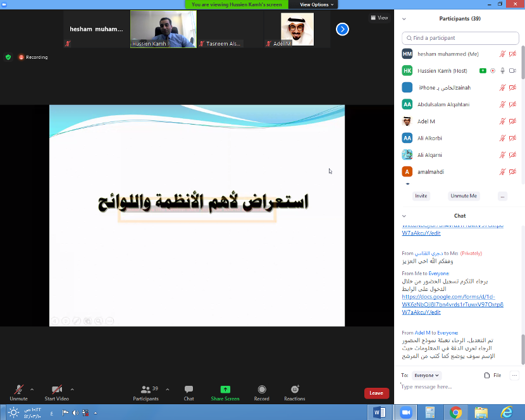Click Unmute Me in participants panel
525x420 pixels.
(464, 196)
